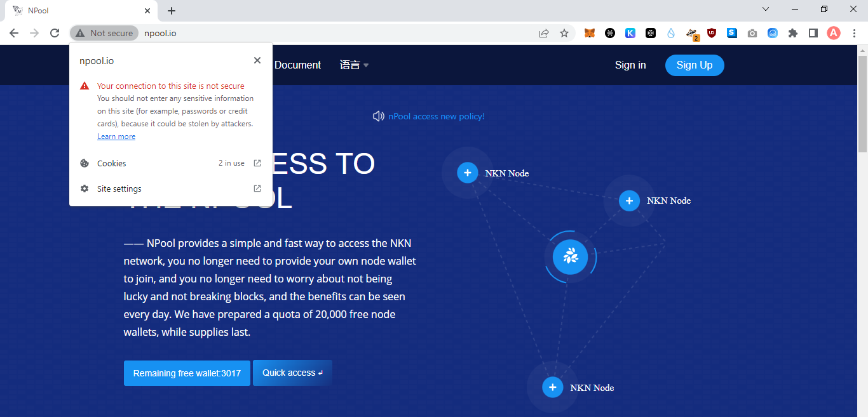This screenshot has width=868, height=417.
Task: Click the cookie icon in the popup
Action: point(85,163)
